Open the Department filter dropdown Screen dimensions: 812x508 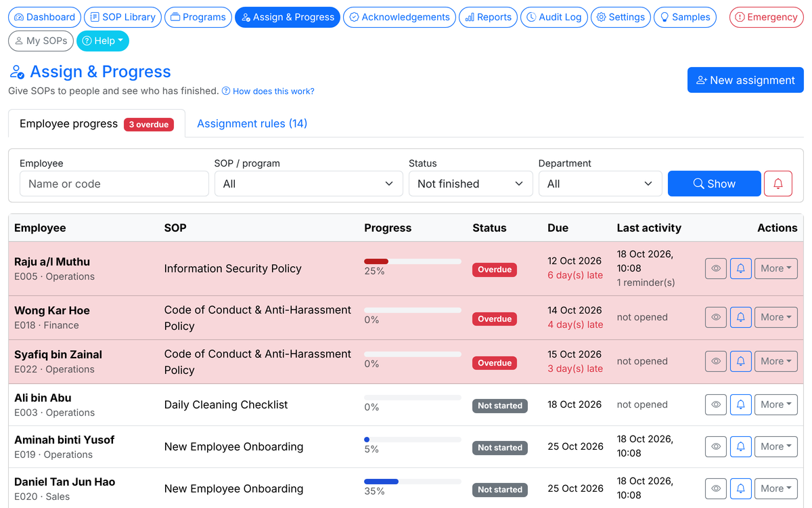(600, 184)
